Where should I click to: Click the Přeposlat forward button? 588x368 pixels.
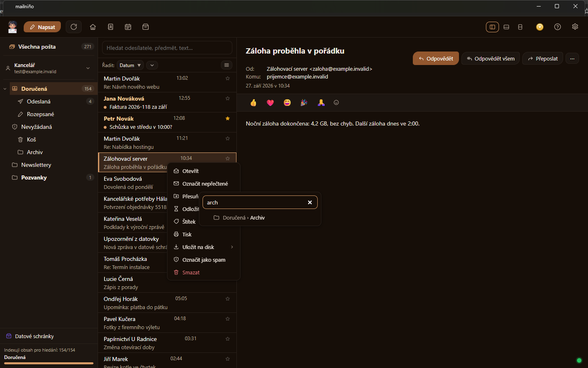543,58
